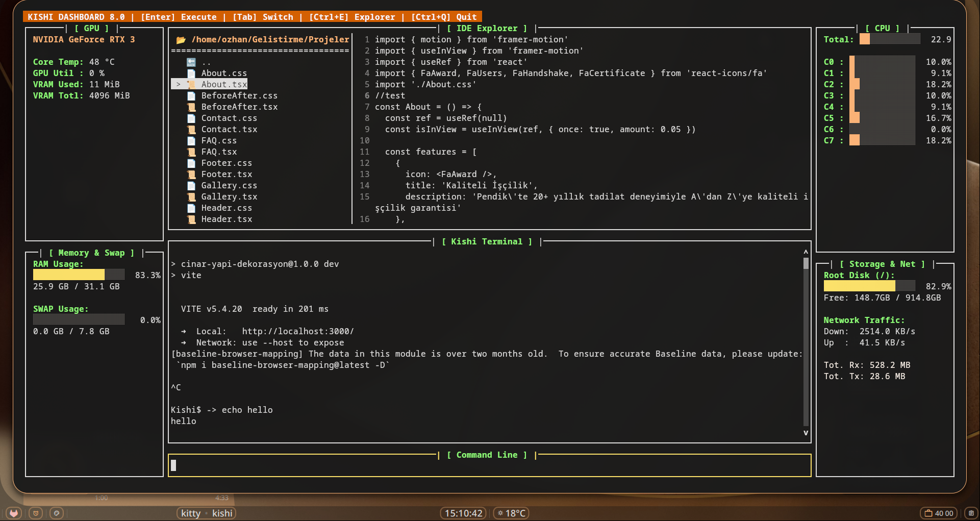
Task: Click terminal scrollbar down arrow
Action: 806,433
